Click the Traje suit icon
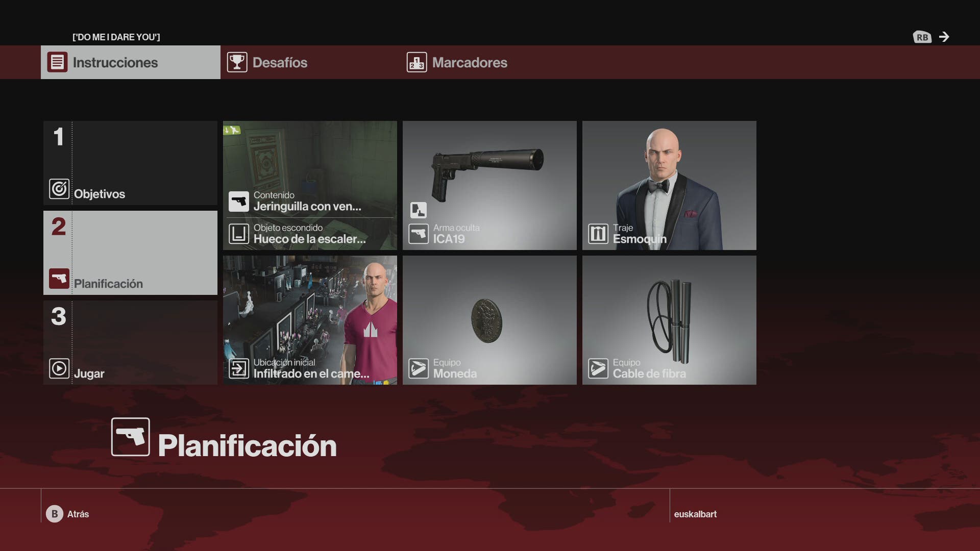Image resolution: width=980 pixels, height=551 pixels. click(x=598, y=234)
